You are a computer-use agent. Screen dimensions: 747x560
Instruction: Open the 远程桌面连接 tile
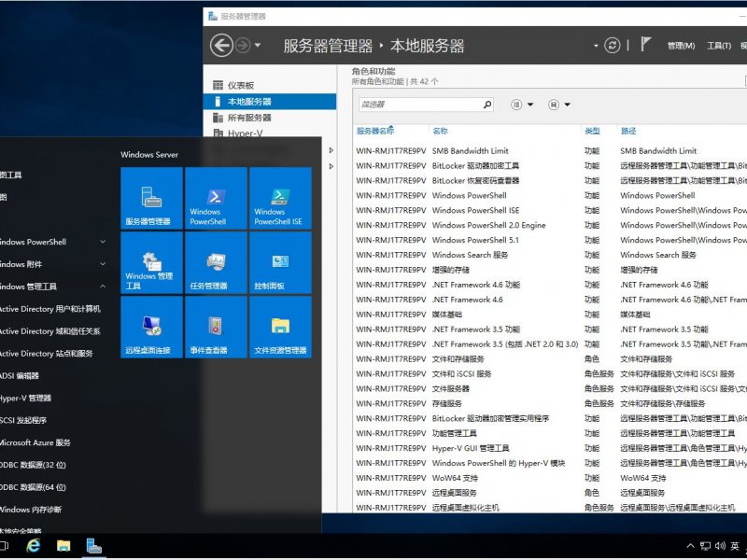pyautogui.click(x=151, y=327)
